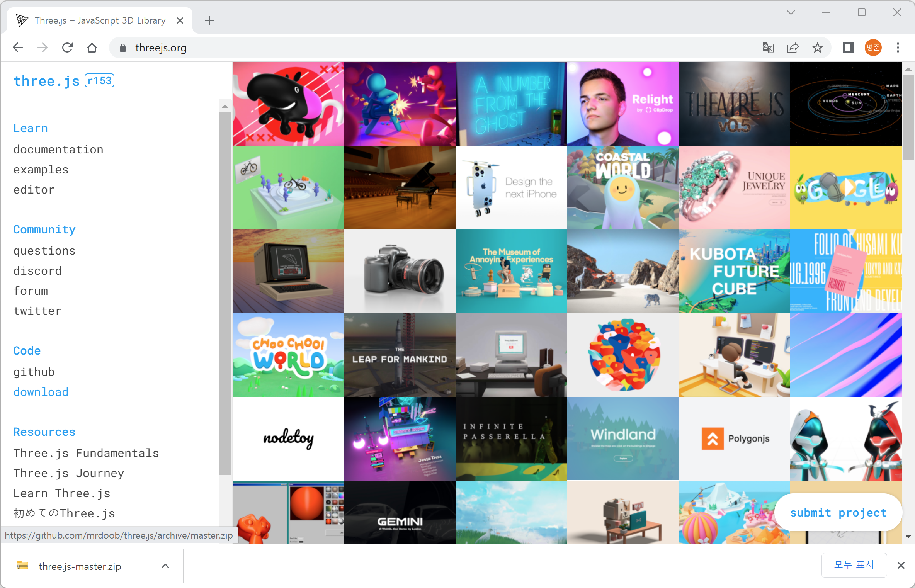Open a new browser tab
Image resolution: width=915 pixels, height=588 pixels.
click(209, 20)
